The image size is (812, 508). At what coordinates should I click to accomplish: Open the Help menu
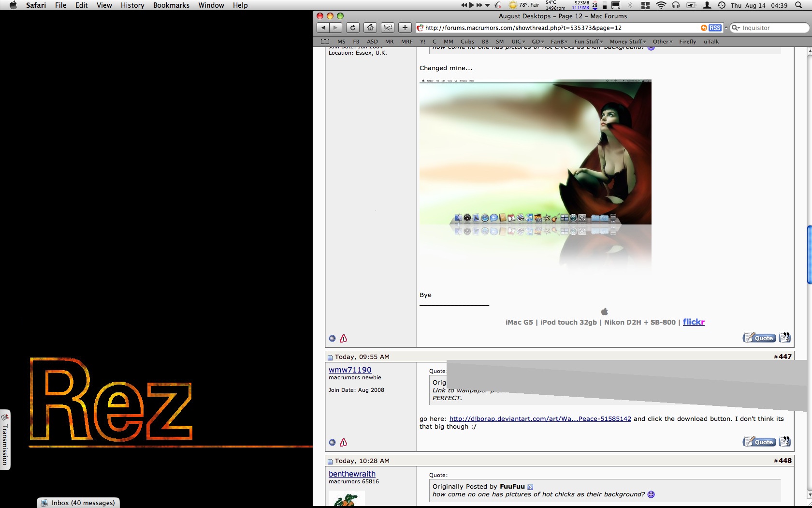pyautogui.click(x=240, y=5)
